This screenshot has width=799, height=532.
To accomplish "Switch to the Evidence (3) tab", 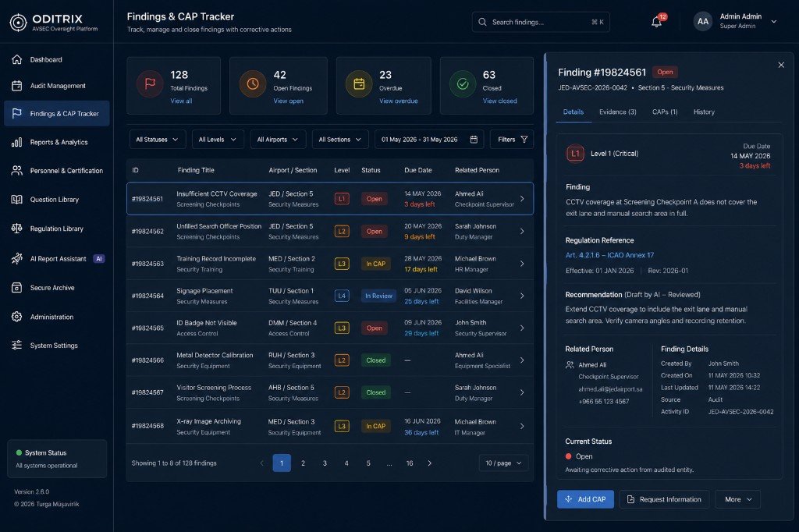I will [x=618, y=112].
